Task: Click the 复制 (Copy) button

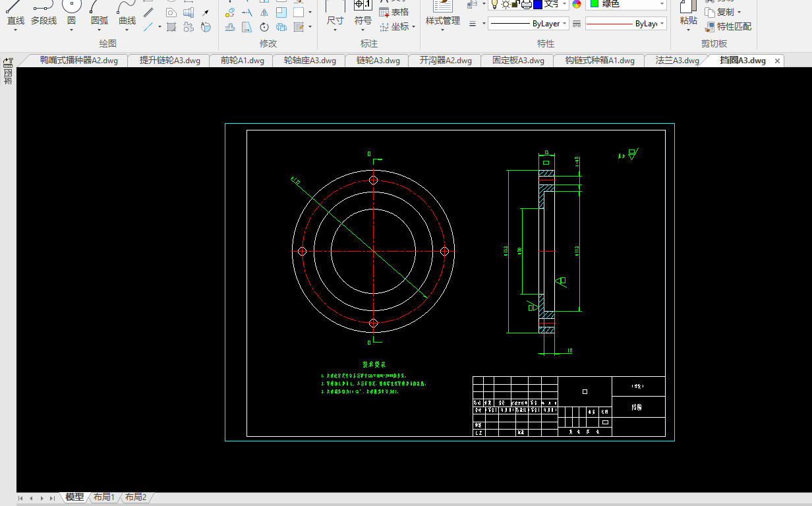Action: pyautogui.click(x=724, y=12)
